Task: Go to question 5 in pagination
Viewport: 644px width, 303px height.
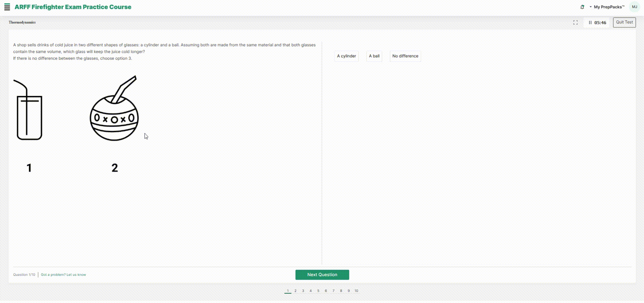Action: click(x=318, y=291)
